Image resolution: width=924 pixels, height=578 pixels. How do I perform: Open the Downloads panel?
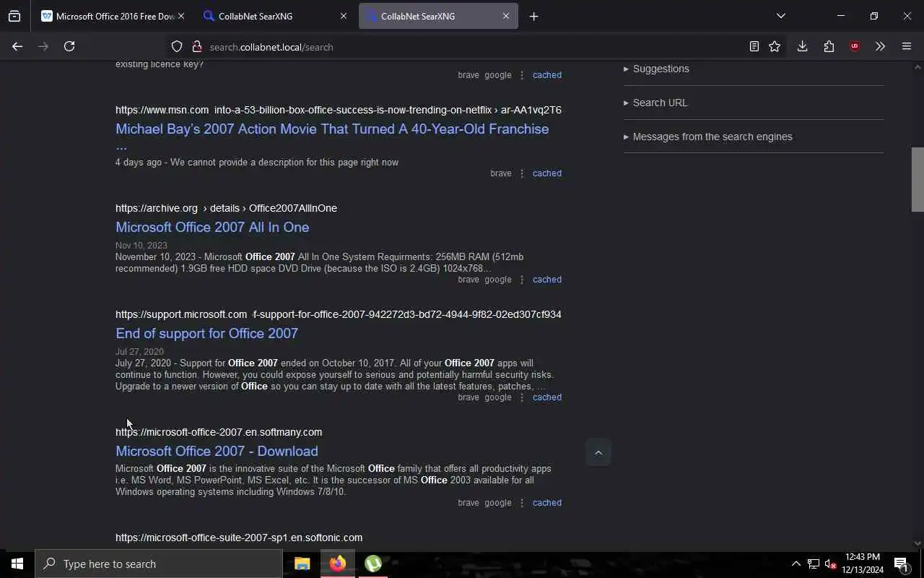click(x=802, y=46)
